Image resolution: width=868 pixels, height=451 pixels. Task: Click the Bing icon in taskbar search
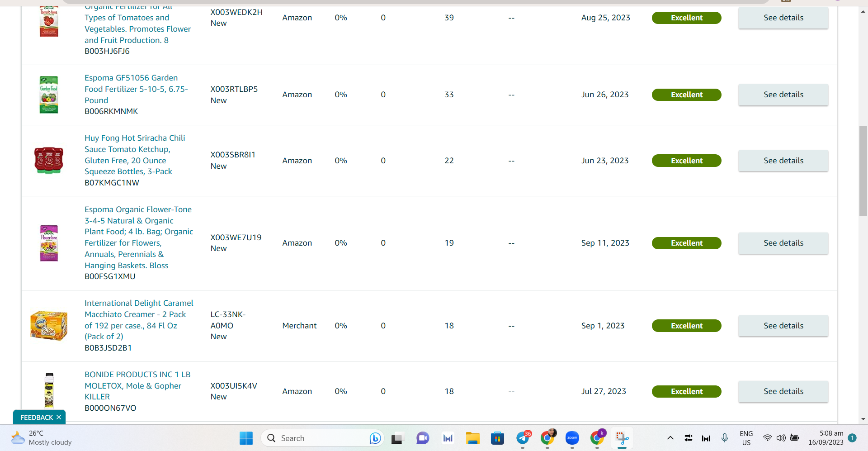[x=375, y=438]
